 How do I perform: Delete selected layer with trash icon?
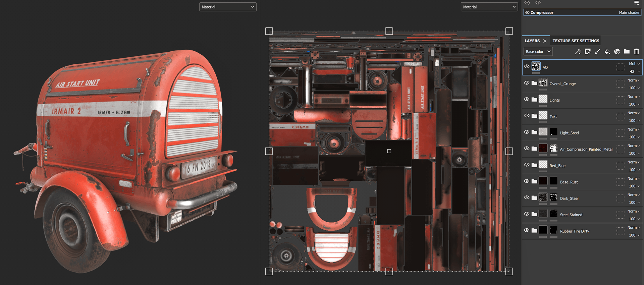(636, 52)
